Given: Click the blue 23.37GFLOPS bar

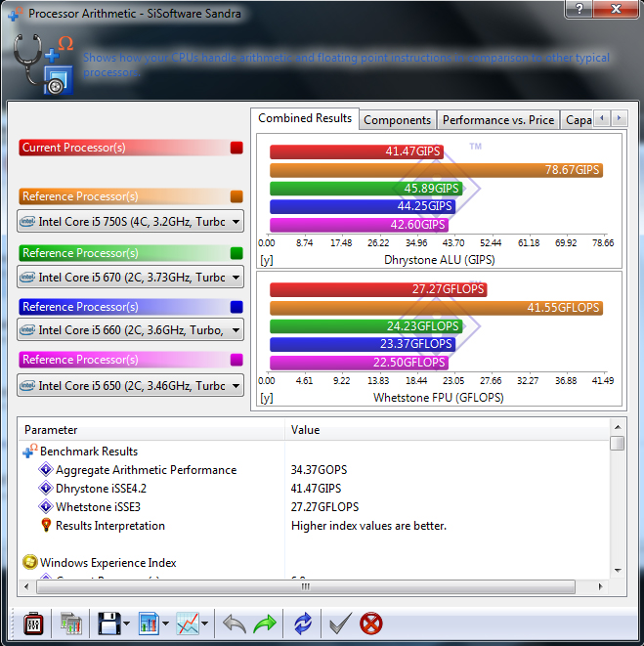Looking at the screenshot, I should 363,344.
